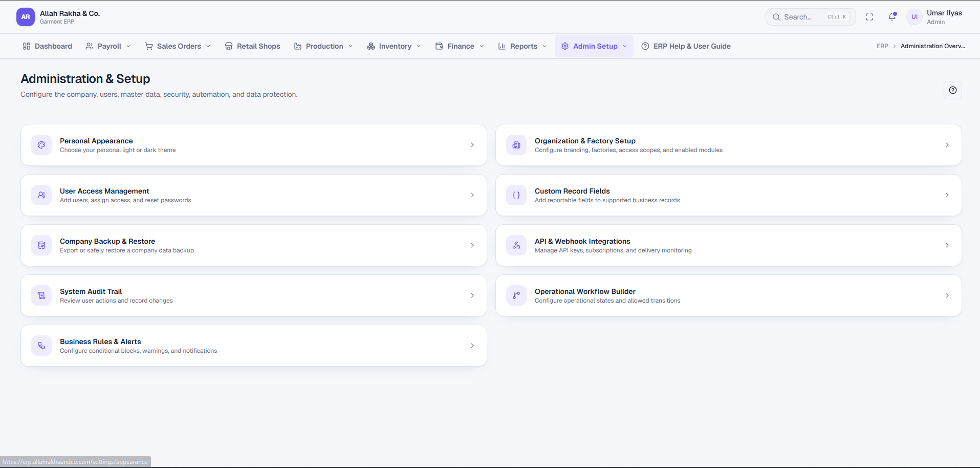
Task: Open the notifications bell
Action: [x=892, y=17]
